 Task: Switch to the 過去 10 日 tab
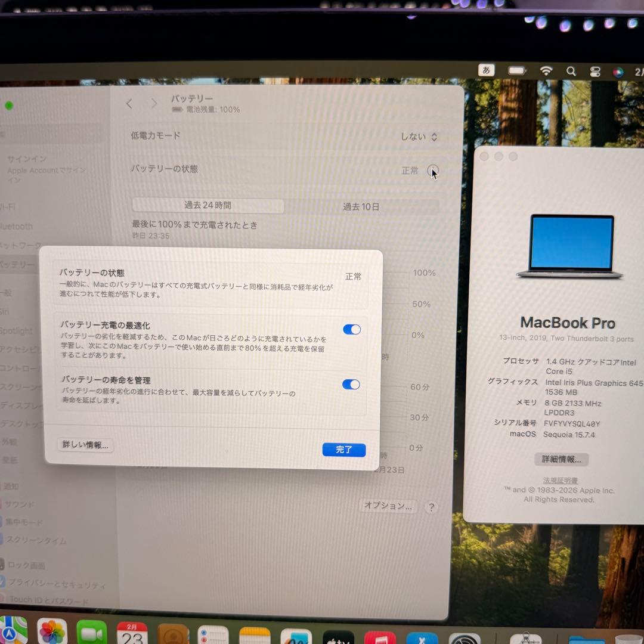pyautogui.click(x=361, y=206)
